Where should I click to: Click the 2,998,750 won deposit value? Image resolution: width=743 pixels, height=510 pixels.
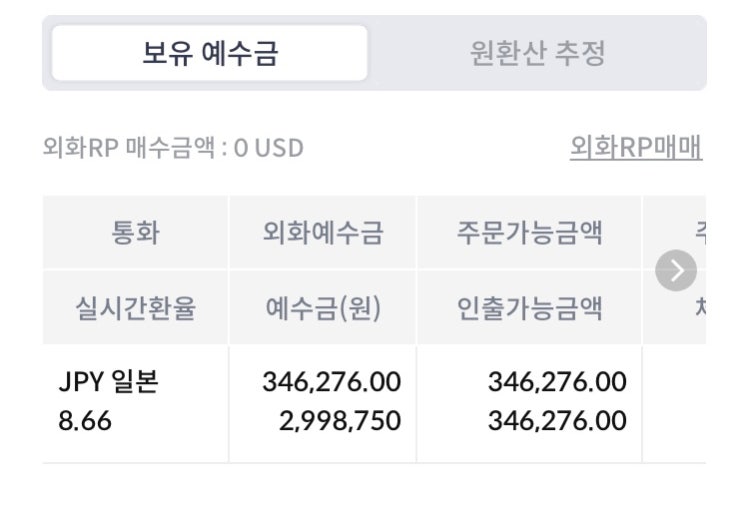[341, 421]
